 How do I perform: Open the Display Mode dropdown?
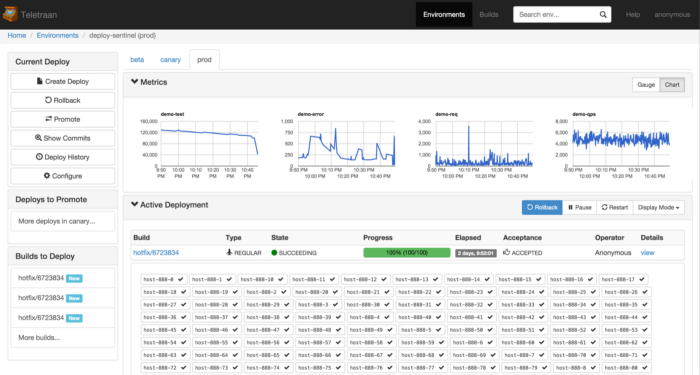click(x=658, y=207)
